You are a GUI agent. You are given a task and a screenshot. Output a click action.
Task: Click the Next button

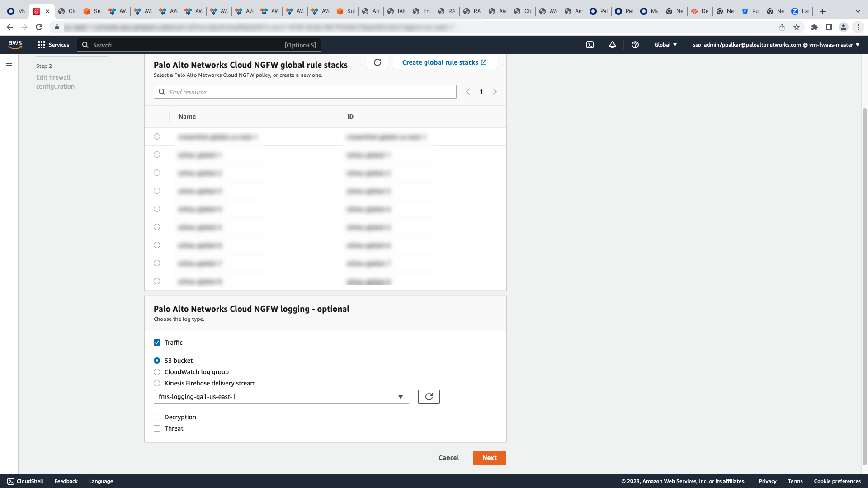click(489, 458)
